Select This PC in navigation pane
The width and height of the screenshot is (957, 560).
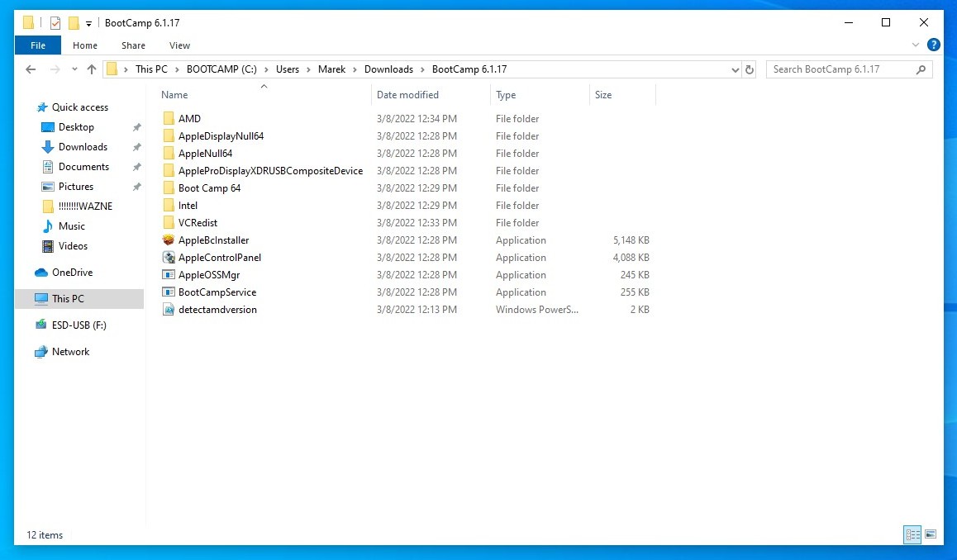pos(79,299)
